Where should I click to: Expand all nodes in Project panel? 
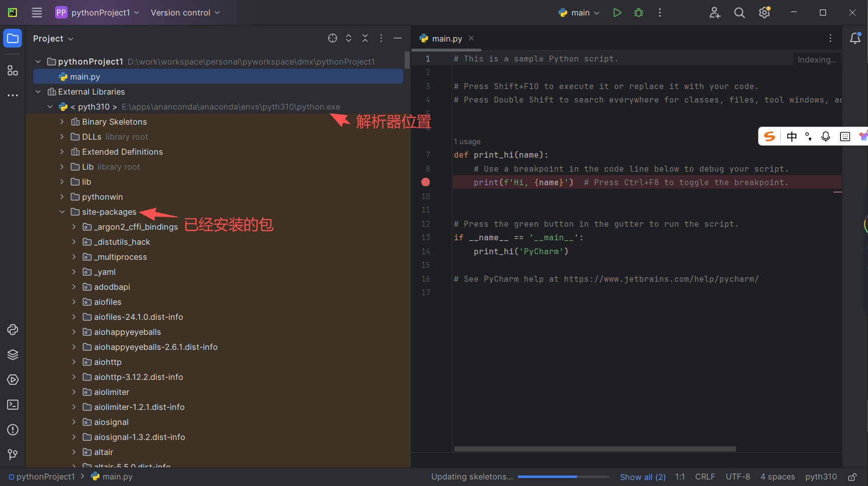tap(349, 38)
